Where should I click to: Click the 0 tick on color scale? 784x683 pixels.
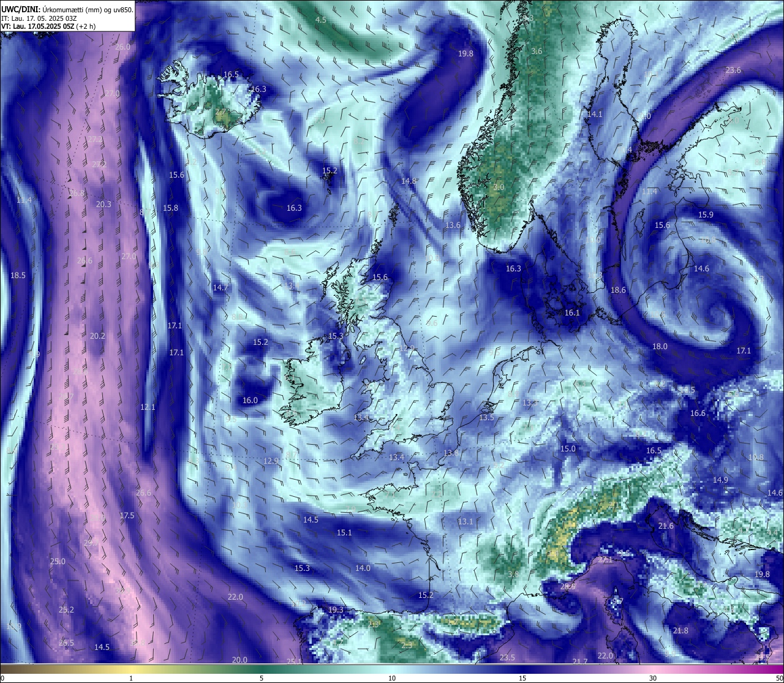(x=2, y=678)
